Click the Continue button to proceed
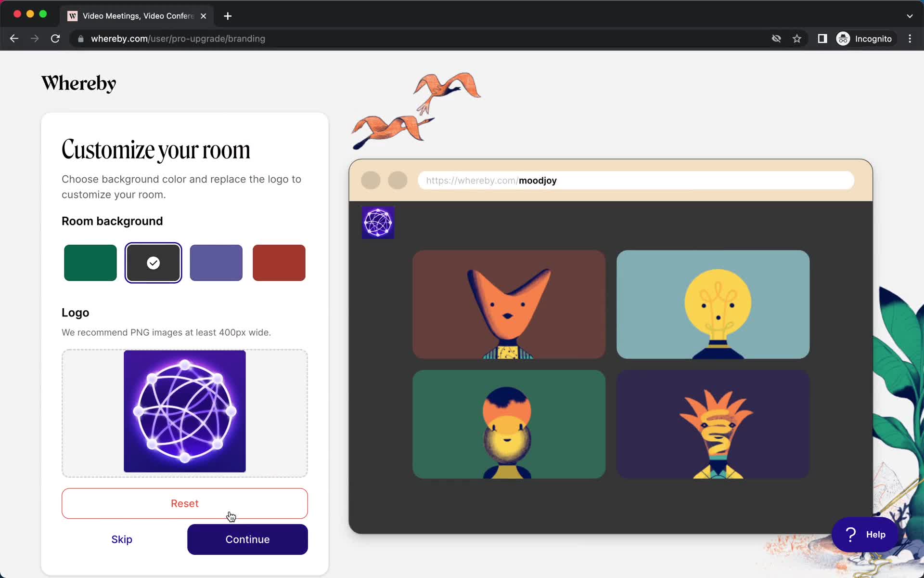The image size is (924, 578). (247, 539)
